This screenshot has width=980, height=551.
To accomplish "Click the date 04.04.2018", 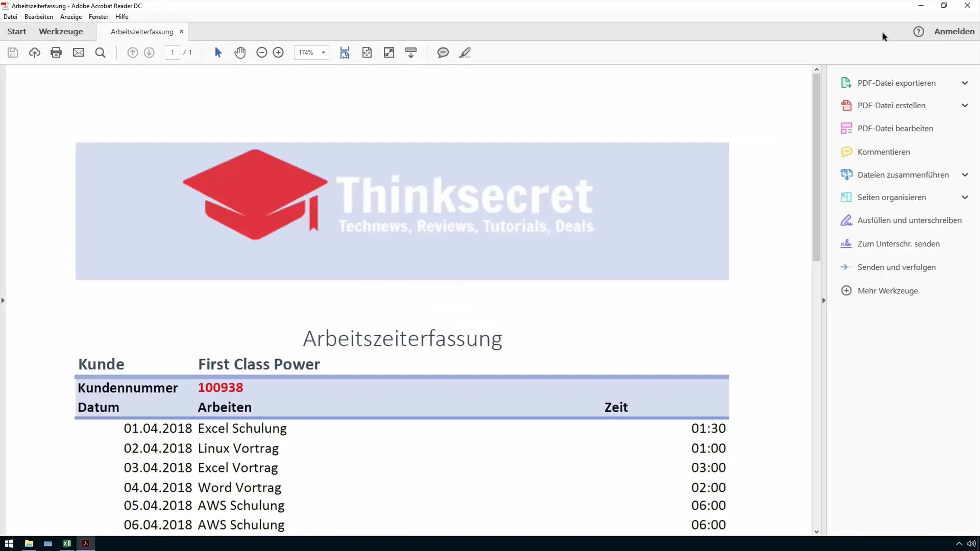I will 158,488.
